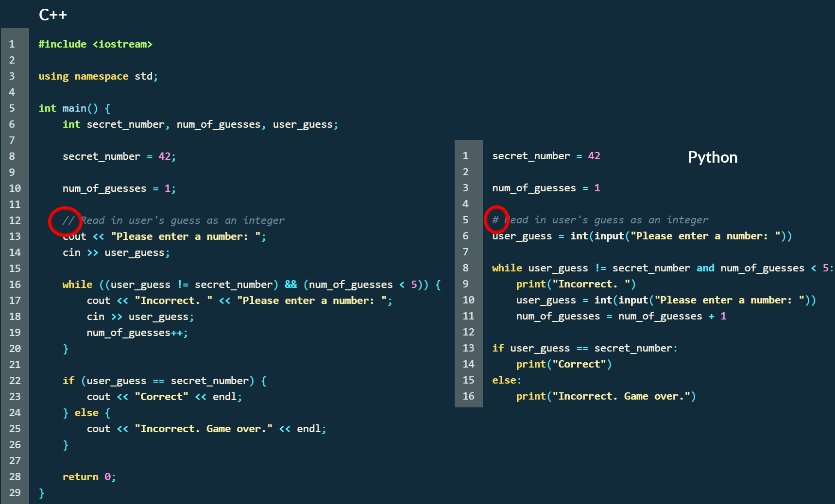Click the red-circled // comment marker in C++
Screen dimensions: 835x504
[x=68, y=220]
